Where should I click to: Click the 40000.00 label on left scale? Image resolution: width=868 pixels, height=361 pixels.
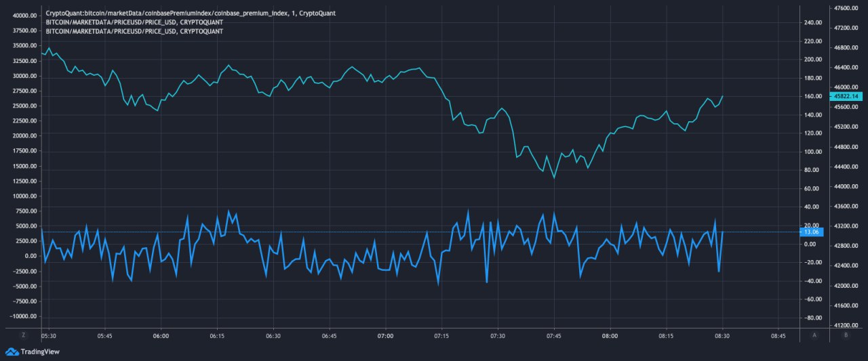(25, 16)
